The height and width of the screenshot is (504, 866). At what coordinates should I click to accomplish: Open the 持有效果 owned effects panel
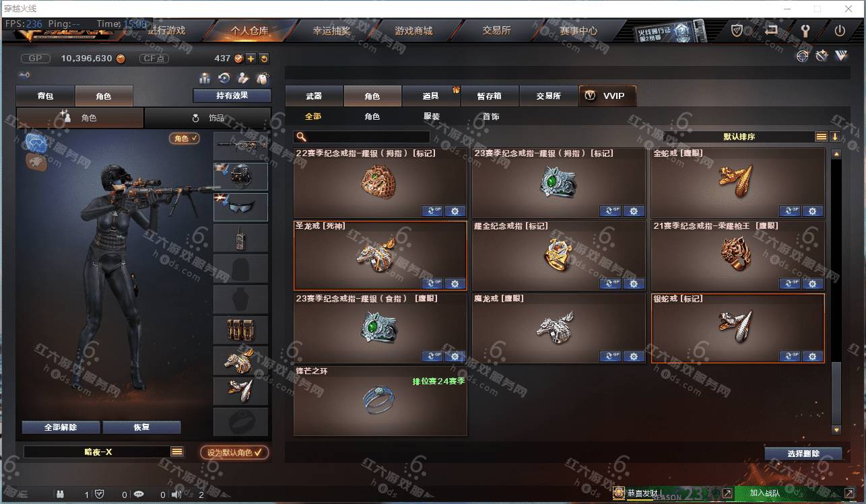(x=232, y=96)
